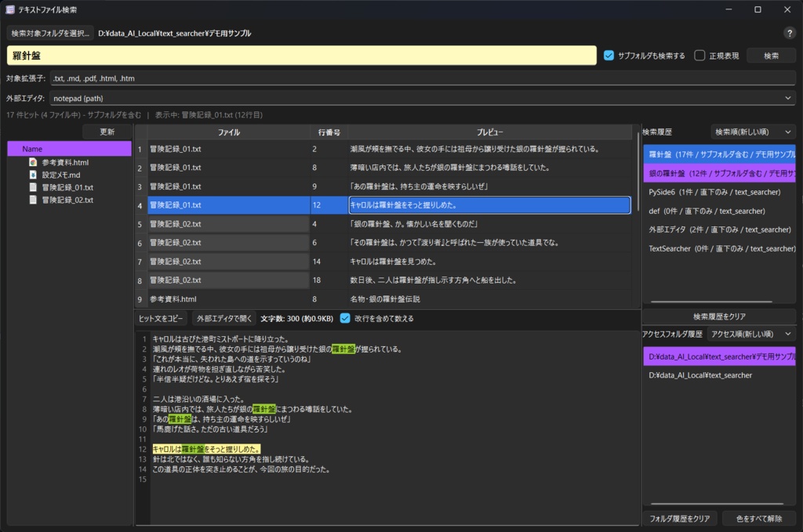The image size is (803, 532).
Task: Select 設定メモ.md in the file tree
Action: click(61, 175)
